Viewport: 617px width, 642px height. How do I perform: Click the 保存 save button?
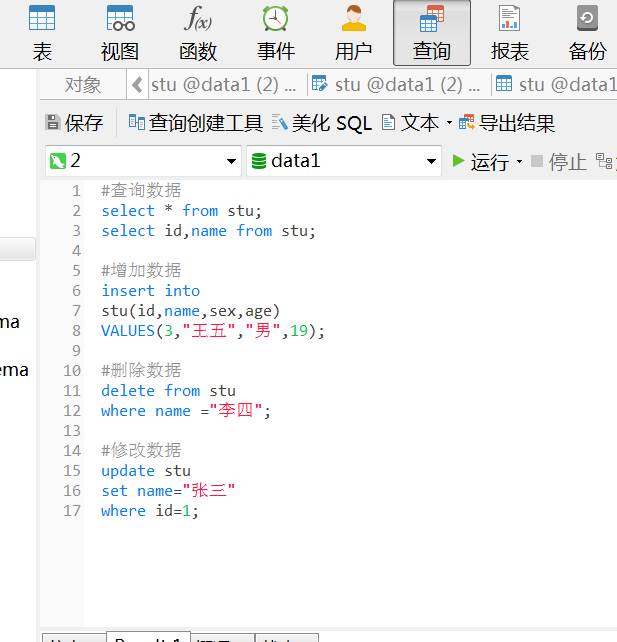pyautogui.click(x=74, y=122)
